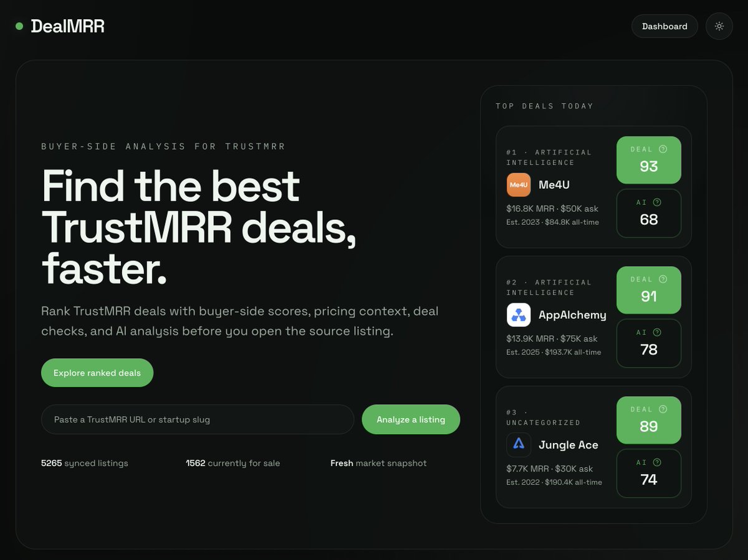Click 'Est. 2025 · $193.7K all-time' text
The width and height of the screenshot is (748, 560).
[554, 353]
